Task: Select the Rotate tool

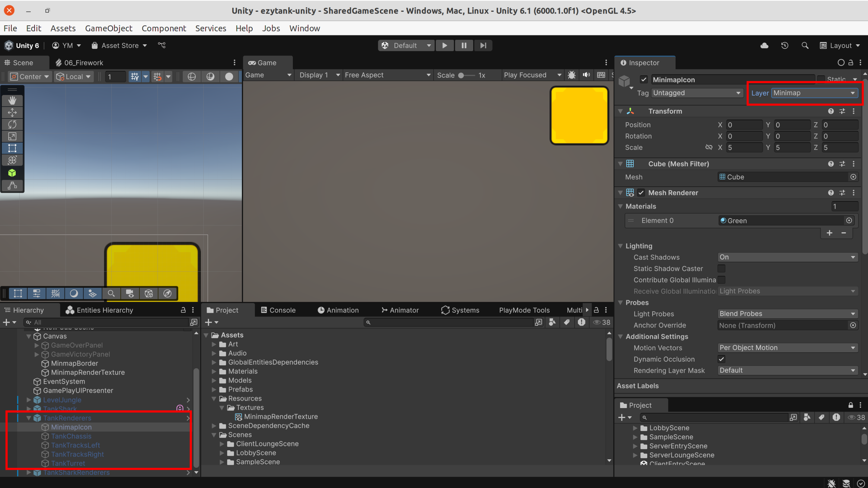Action: (12, 124)
